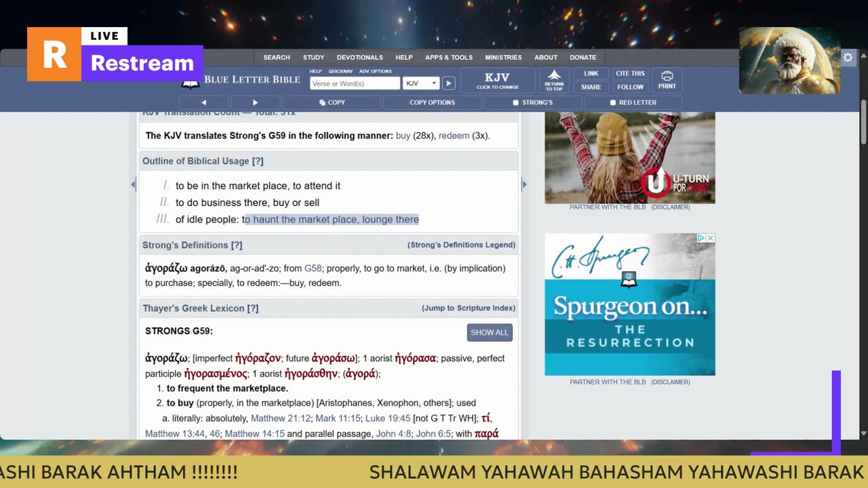
Task: Open the Search menu
Action: click(x=277, y=58)
